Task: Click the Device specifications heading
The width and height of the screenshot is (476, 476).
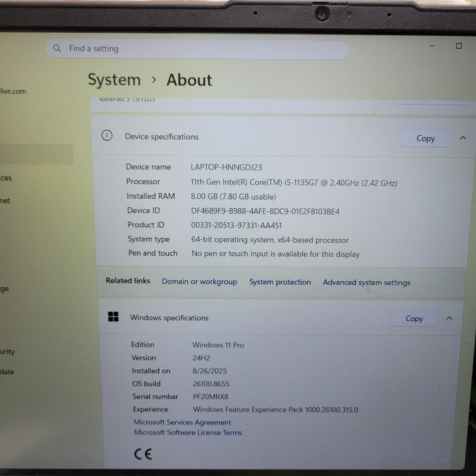Action: coord(162,137)
